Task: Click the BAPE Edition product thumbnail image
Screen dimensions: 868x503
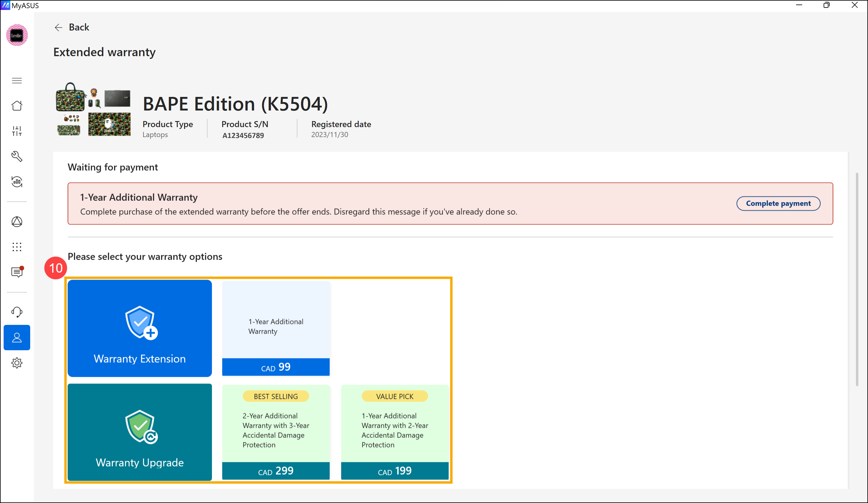Action: [x=93, y=109]
